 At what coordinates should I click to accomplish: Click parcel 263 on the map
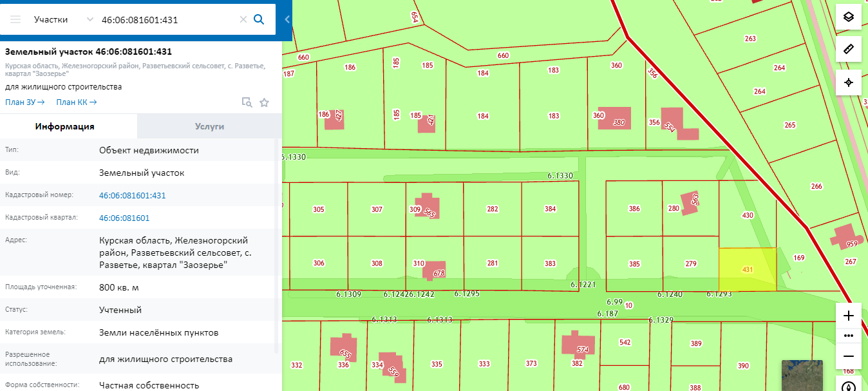750,39
